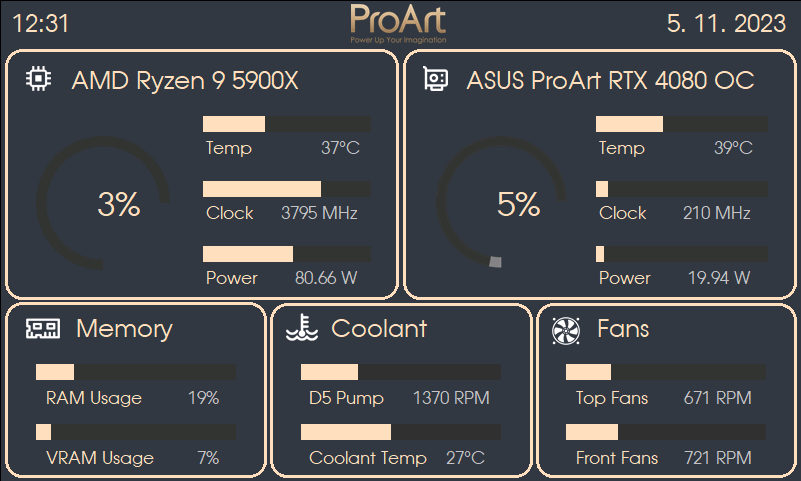Screen dimensions: 801x481
Task: Click the CPU Power progress bar
Action: coord(287,254)
